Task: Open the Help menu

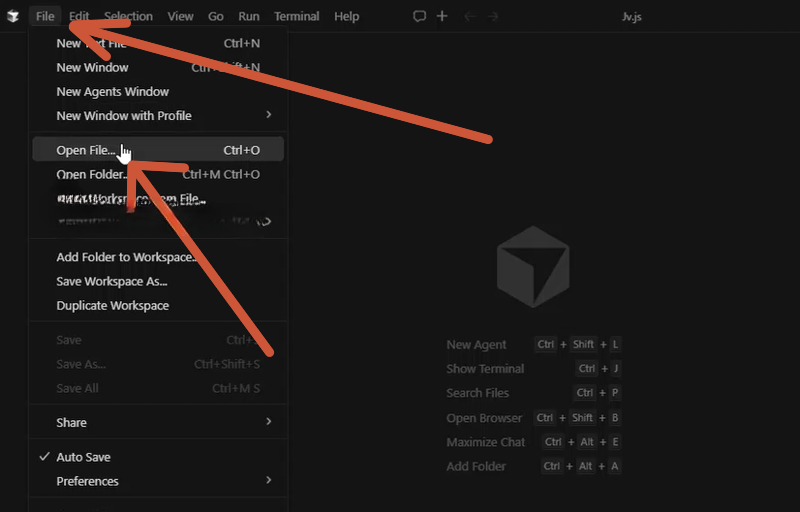Action: pyautogui.click(x=347, y=16)
